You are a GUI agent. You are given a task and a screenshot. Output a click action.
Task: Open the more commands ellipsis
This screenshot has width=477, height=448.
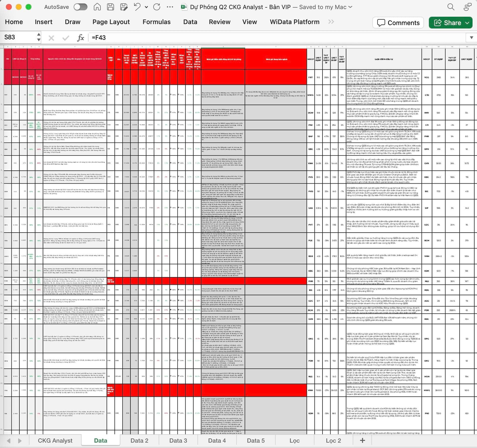tap(170, 7)
